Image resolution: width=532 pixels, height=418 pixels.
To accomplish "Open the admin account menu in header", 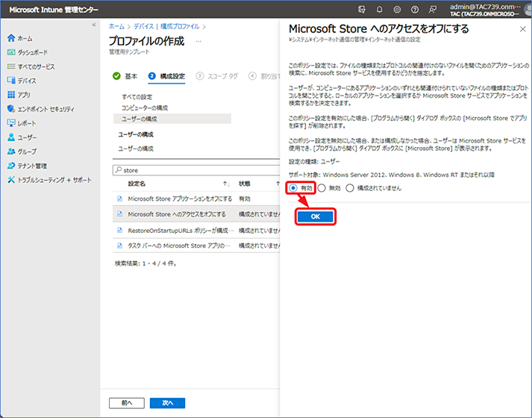I will [x=485, y=10].
